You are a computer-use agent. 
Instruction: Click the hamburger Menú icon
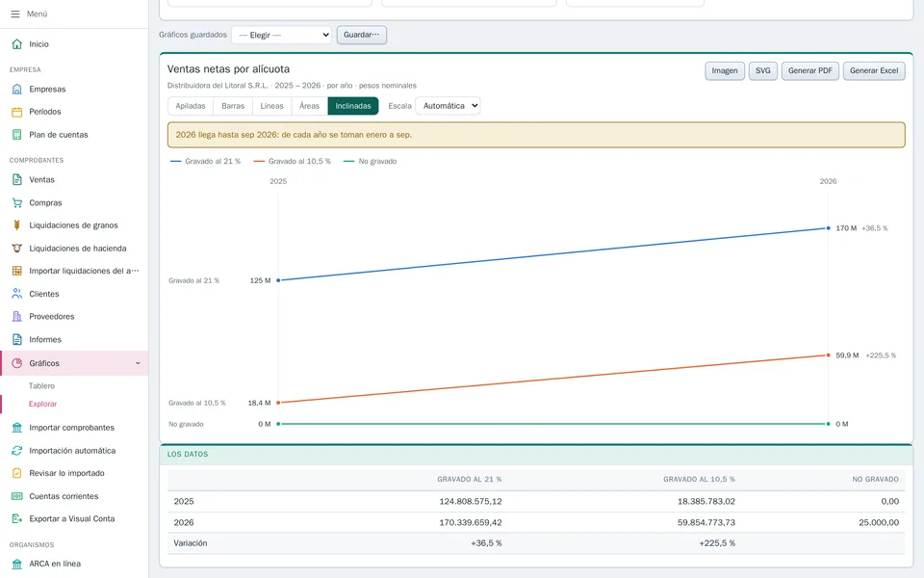(15, 14)
